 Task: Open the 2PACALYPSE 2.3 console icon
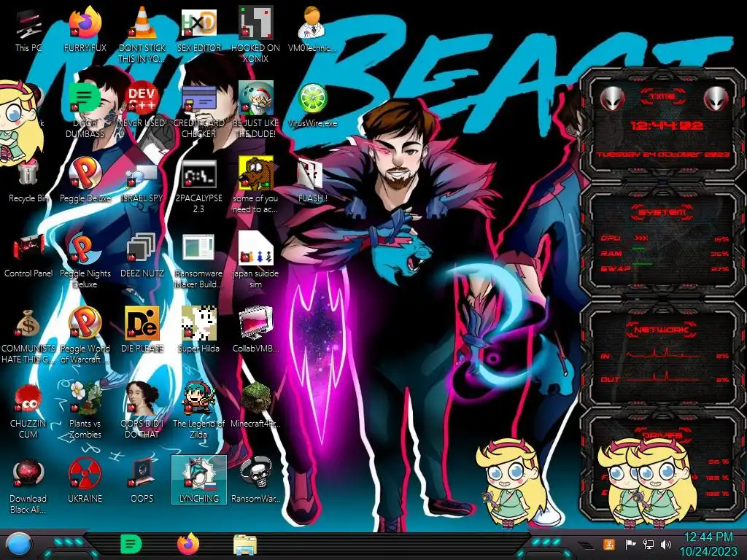click(198, 174)
